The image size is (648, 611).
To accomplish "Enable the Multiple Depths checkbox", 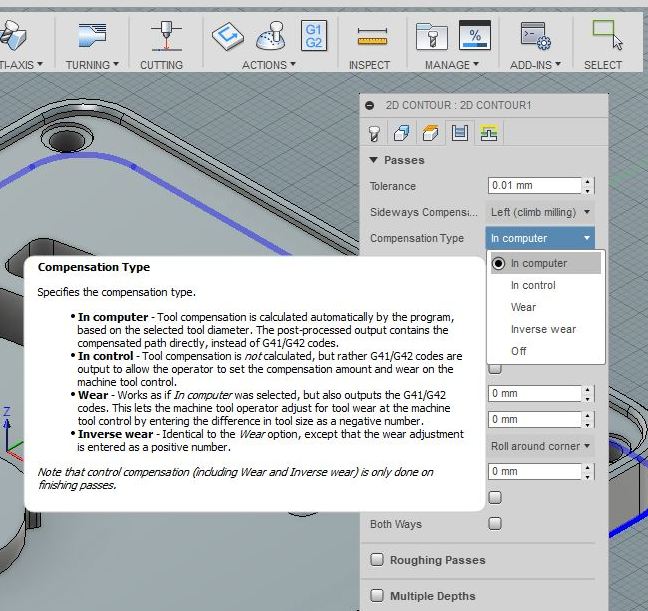I will click(377, 596).
